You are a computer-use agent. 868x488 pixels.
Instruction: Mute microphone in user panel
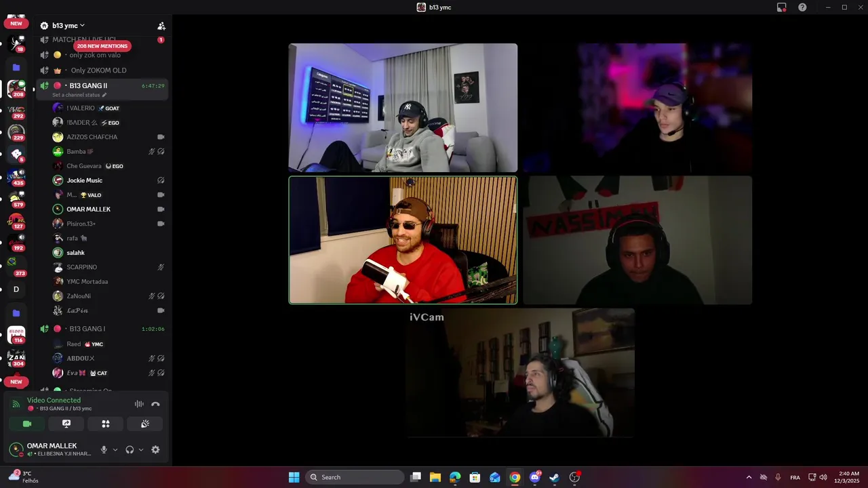[x=104, y=449]
